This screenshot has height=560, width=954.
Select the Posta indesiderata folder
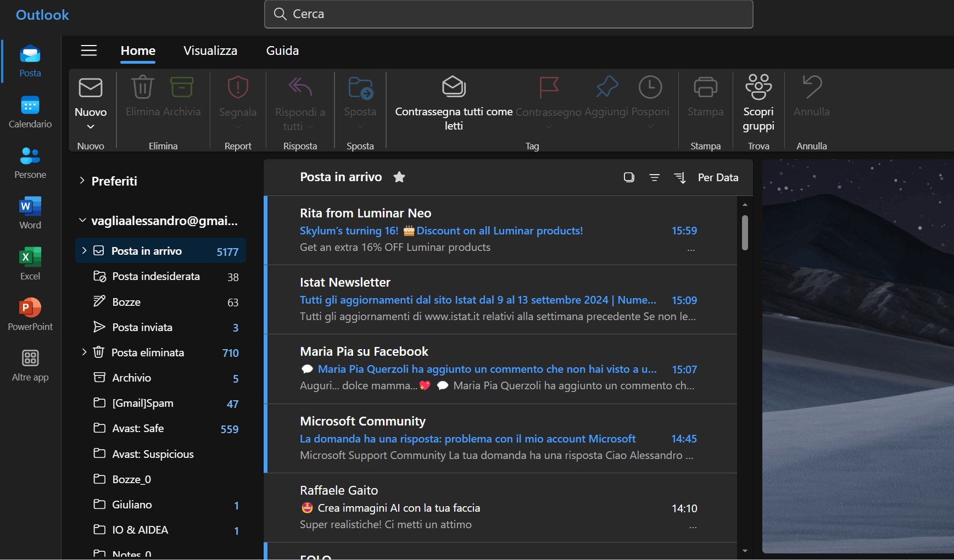click(x=160, y=276)
